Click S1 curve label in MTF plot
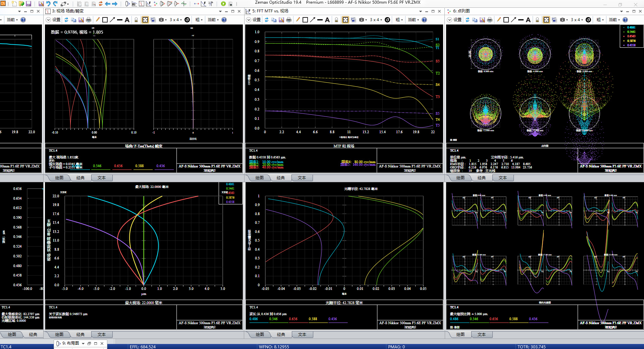Screen dimensions: 644x349 click(437, 39)
